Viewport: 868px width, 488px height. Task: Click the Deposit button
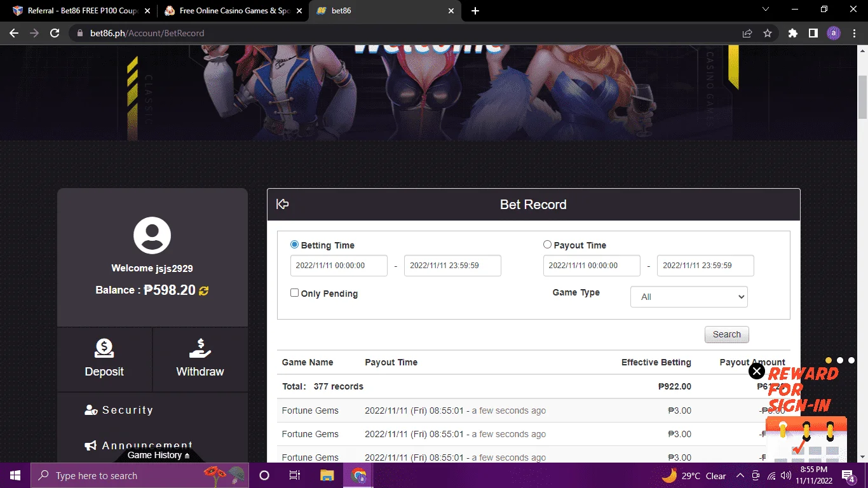[105, 359]
